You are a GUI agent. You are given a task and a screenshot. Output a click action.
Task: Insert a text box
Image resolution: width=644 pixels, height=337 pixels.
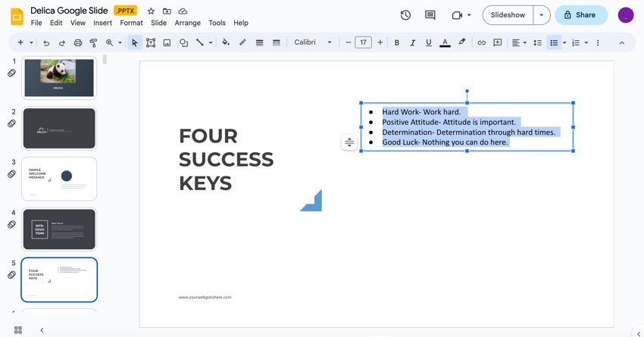151,42
